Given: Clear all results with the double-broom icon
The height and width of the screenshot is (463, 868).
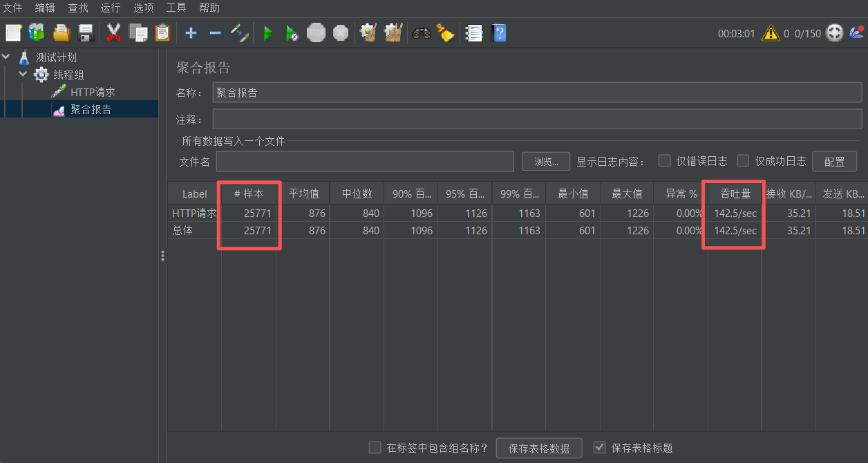Looking at the screenshot, I should [x=393, y=32].
